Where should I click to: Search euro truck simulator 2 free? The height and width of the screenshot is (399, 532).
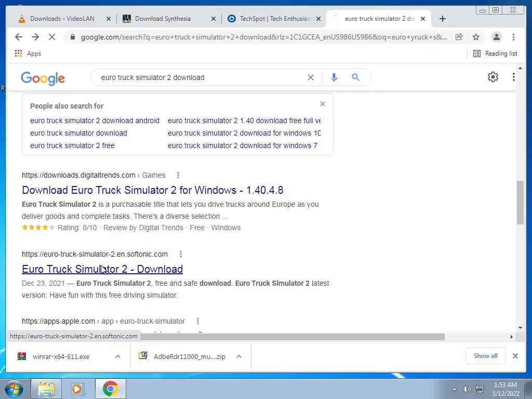coord(72,145)
